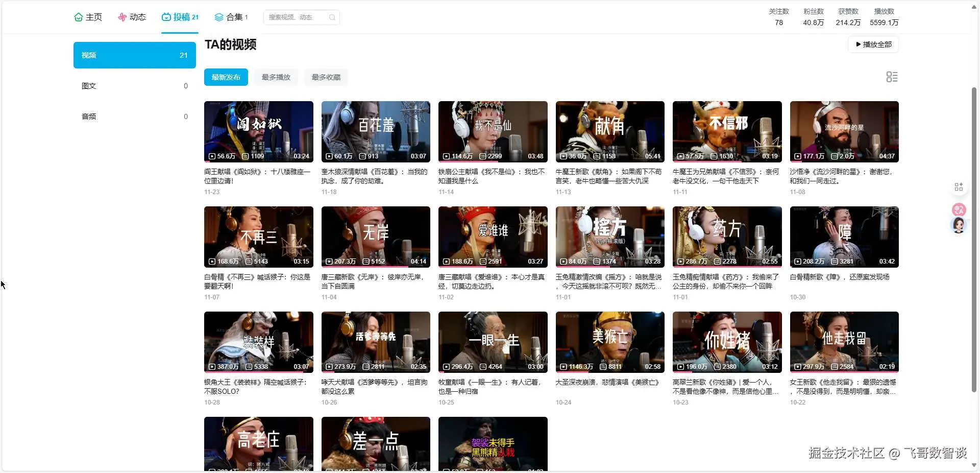Switch to list view layout icon

pyautogui.click(x=892, y=77)
